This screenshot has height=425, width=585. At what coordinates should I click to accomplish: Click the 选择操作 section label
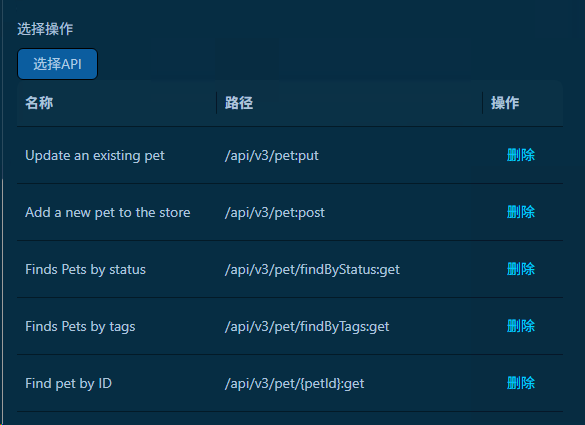(x=45, y=29)
